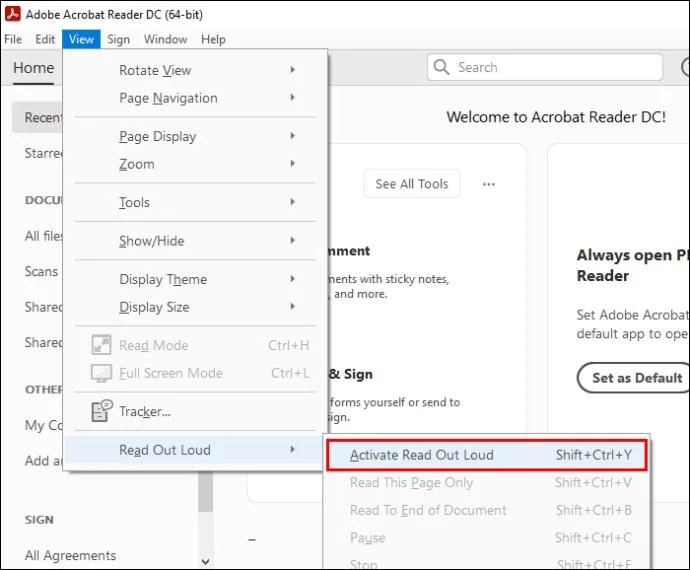Click the Read Mode icon

click(x=101, y=345)
